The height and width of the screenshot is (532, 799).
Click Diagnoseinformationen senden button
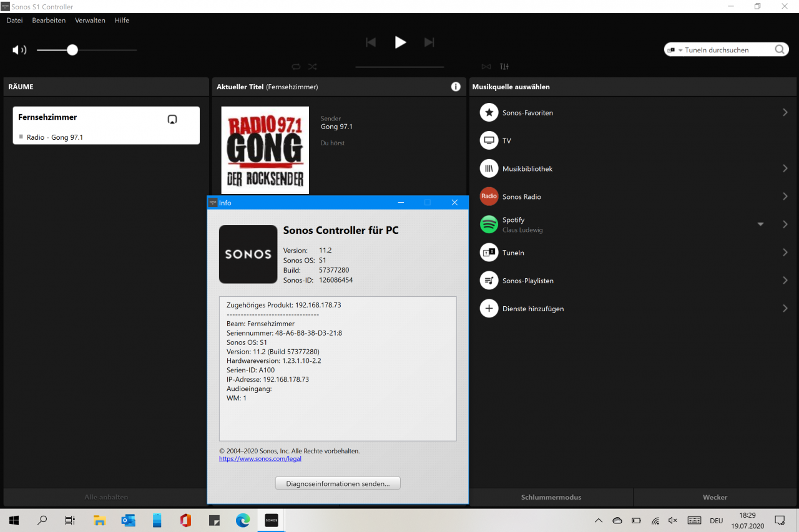point(338,483)
